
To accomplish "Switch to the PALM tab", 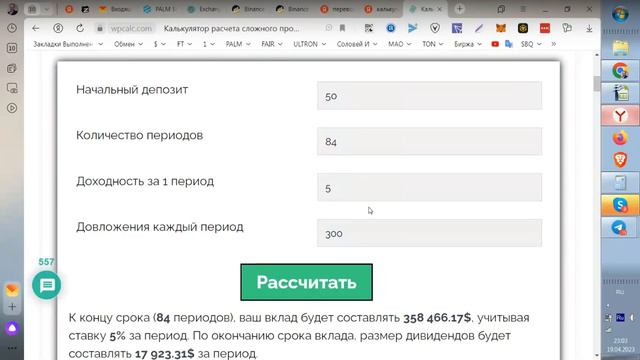I will (x=159, y=9).
